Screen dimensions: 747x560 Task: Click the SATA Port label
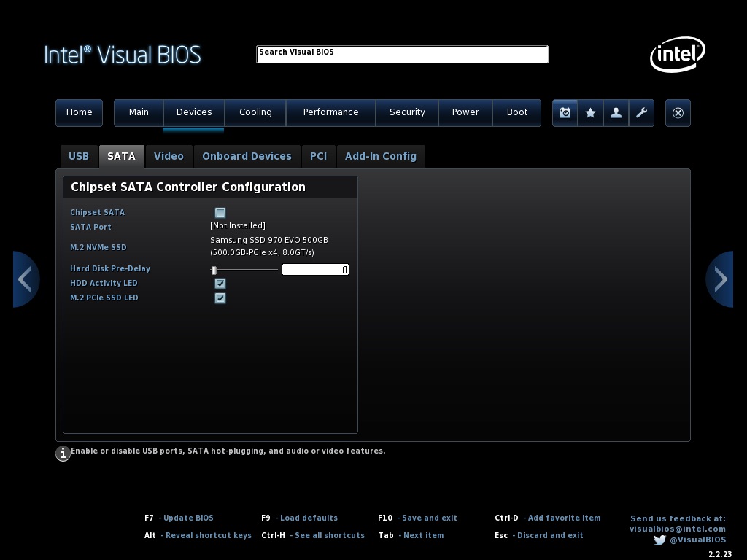point(90,227)
